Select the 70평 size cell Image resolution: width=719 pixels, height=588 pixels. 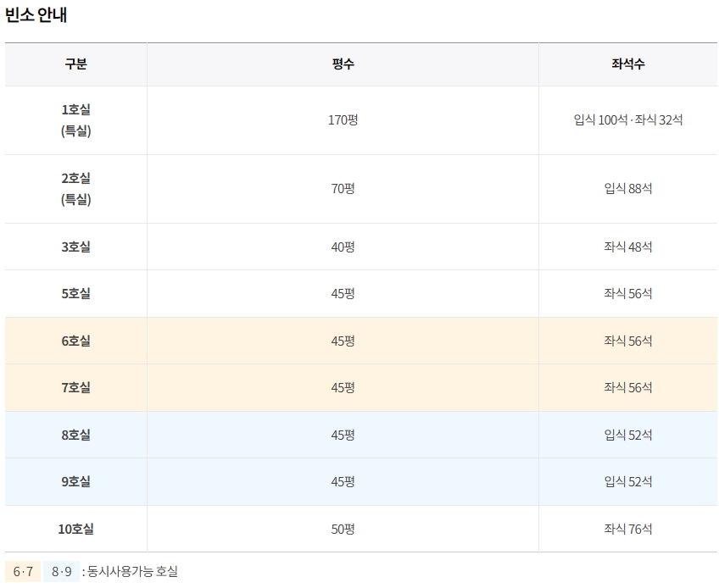[343, 189]
